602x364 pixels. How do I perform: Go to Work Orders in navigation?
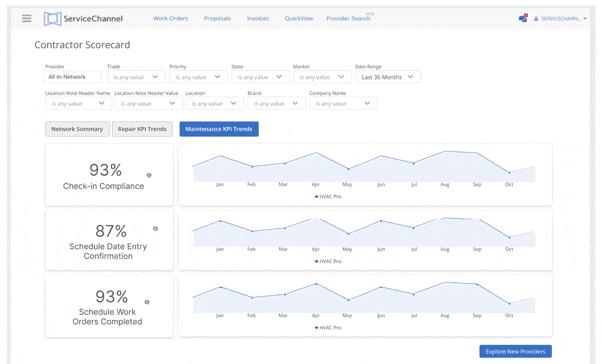click(x=171, y=19)
